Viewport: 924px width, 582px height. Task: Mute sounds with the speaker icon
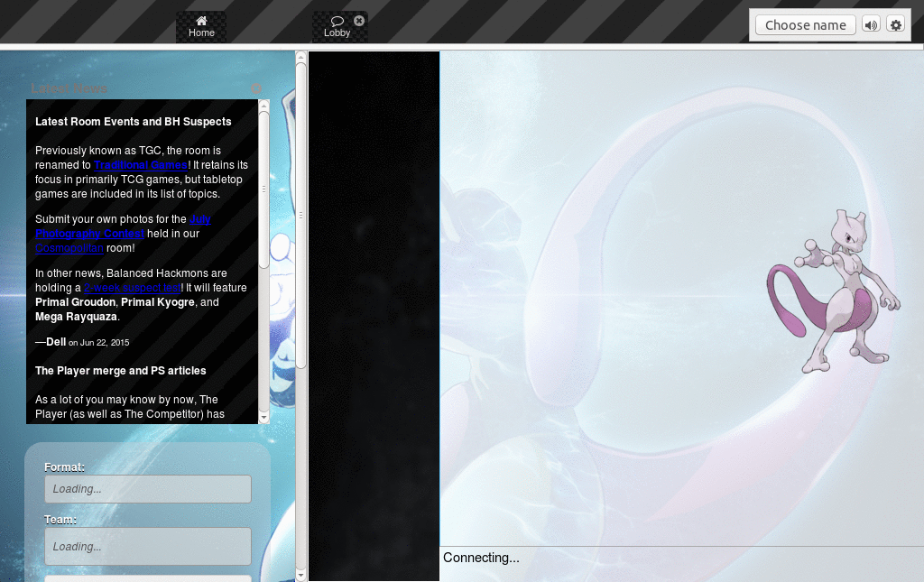(x=870, y=24)
